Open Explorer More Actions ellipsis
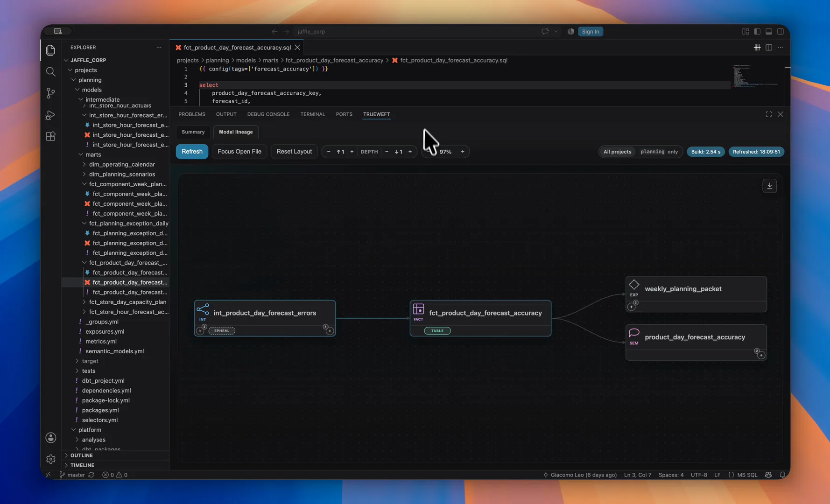 coord(159,47)
